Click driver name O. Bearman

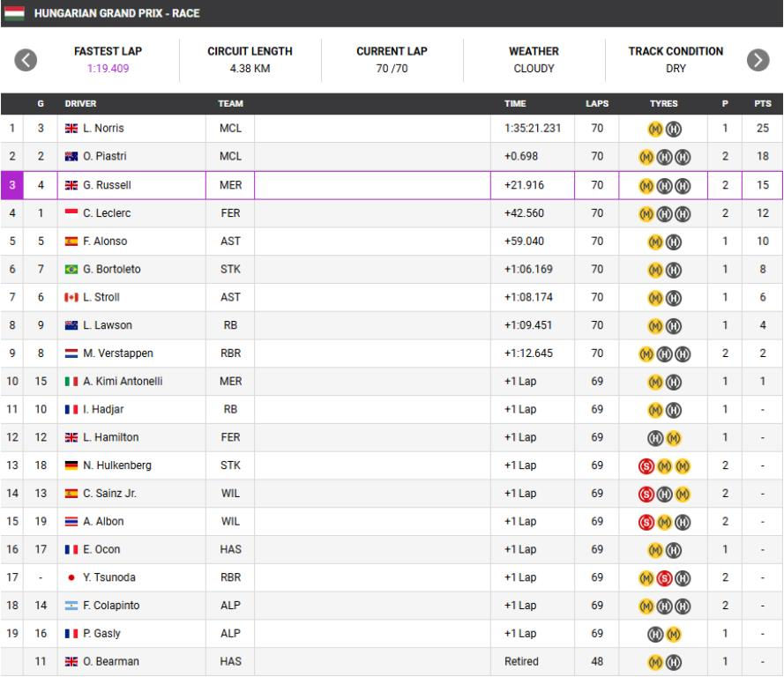111,661
